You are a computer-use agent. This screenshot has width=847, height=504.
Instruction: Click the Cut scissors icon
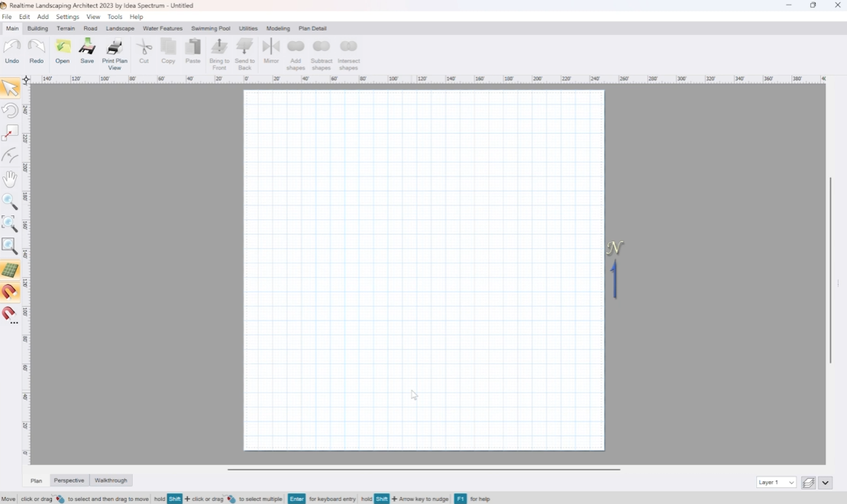(144, 52)
